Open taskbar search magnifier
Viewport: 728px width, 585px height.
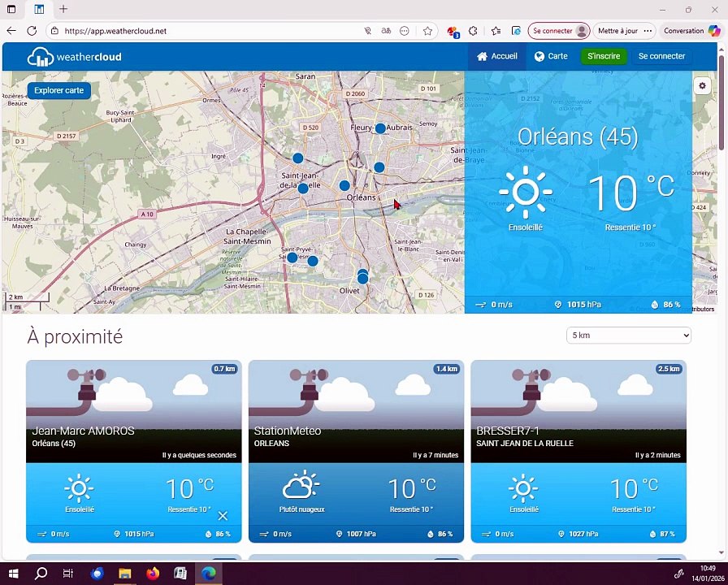click(x=41, y=574)
